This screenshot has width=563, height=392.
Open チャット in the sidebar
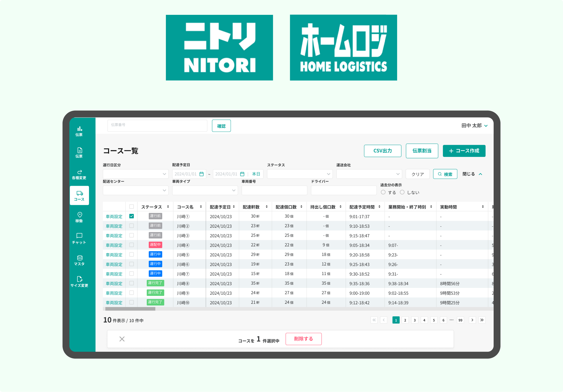(x=79, y=239)
